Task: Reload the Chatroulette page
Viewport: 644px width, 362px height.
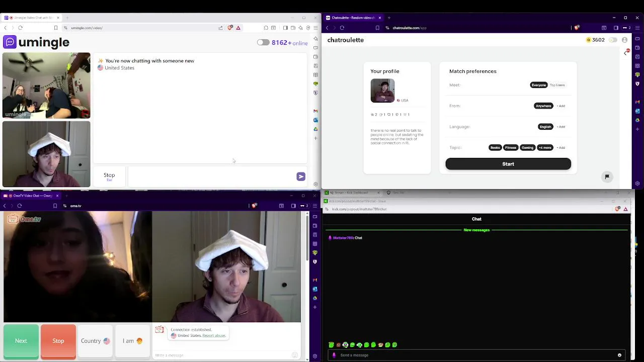Action: point(342,28)
